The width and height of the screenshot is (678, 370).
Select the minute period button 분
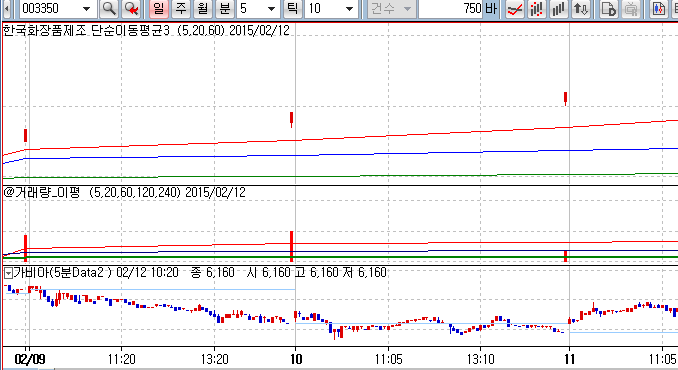pyautogui.click(x=225, y=8)
